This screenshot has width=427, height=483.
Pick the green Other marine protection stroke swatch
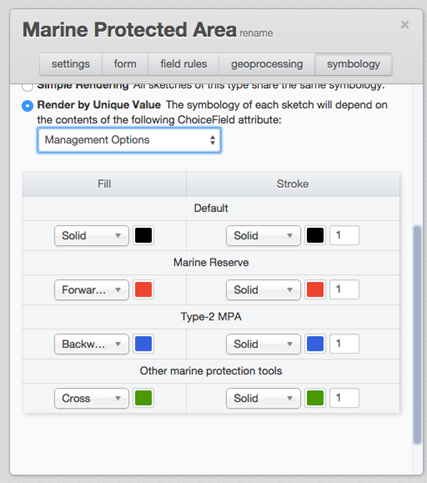click(315, 398)
